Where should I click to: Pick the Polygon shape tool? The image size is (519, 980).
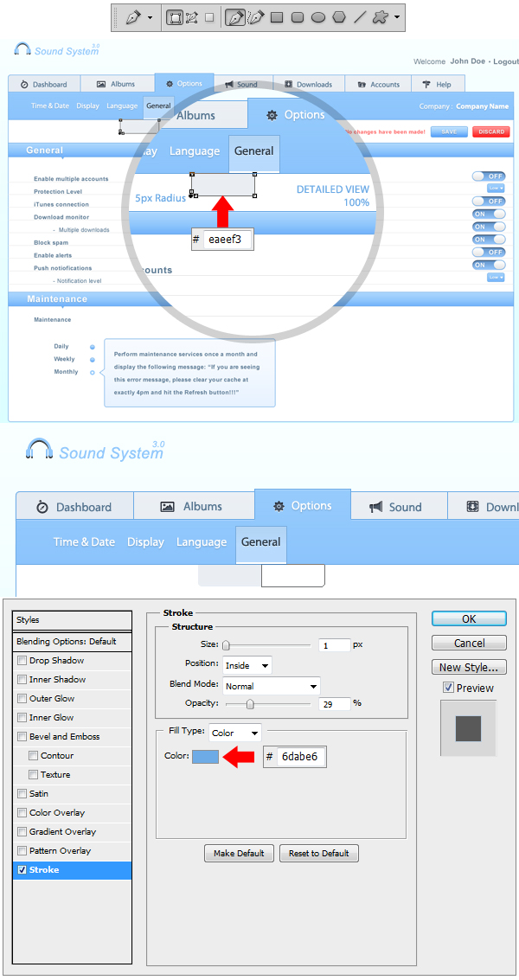(x=339, y=17)
